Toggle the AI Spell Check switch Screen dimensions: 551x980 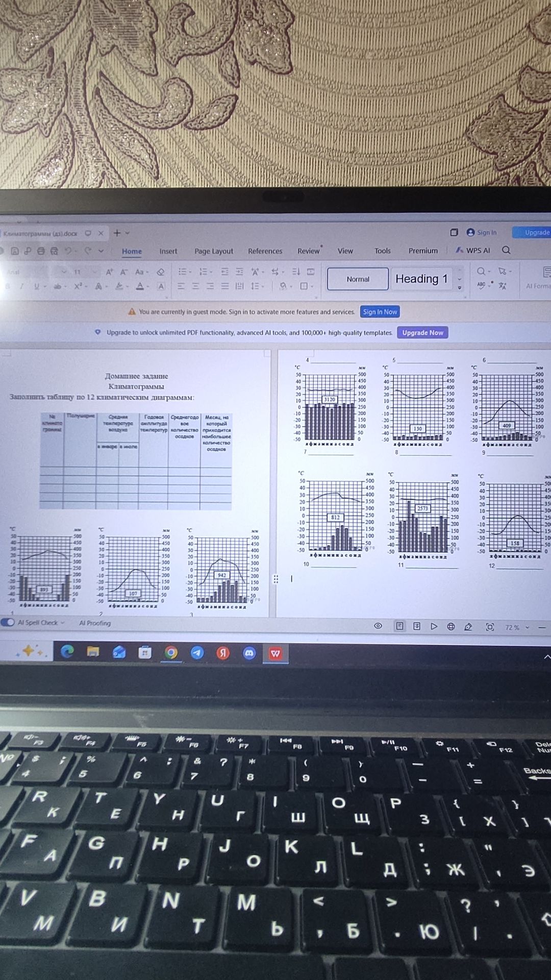[x=8, y=622]
